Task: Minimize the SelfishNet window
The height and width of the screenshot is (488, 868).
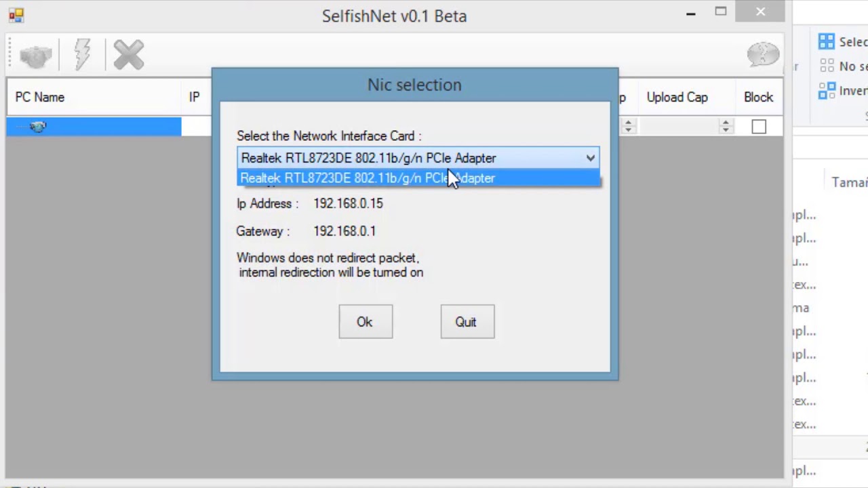Action: [x=690, y=14]
